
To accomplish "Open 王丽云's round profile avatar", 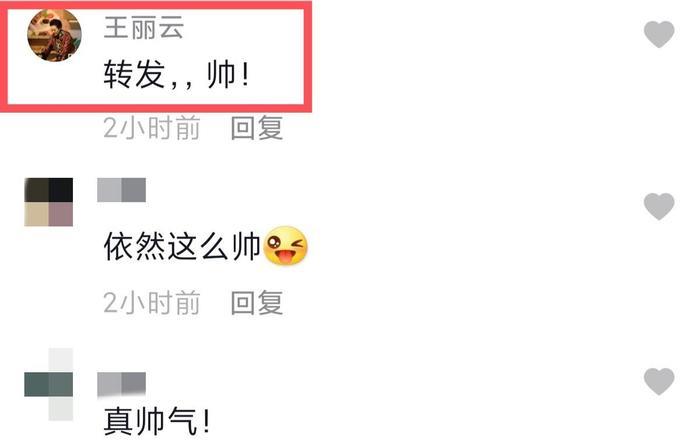I will (54, 35).
